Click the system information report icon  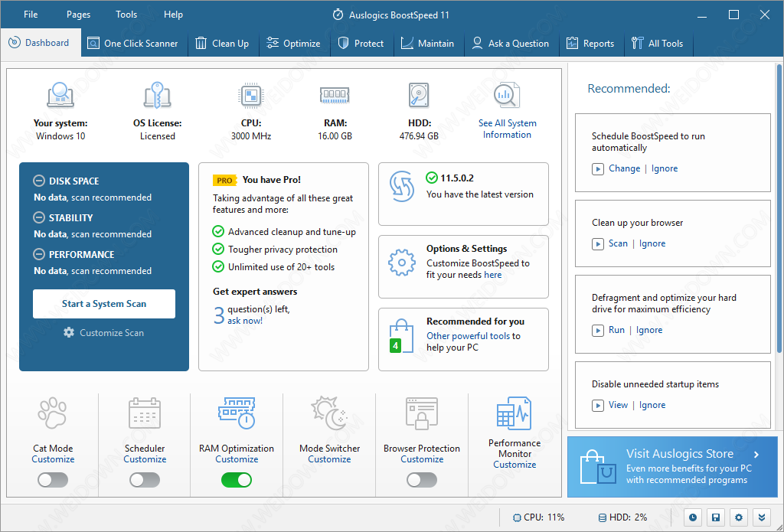pyautogui.click(x=507, y=96)
